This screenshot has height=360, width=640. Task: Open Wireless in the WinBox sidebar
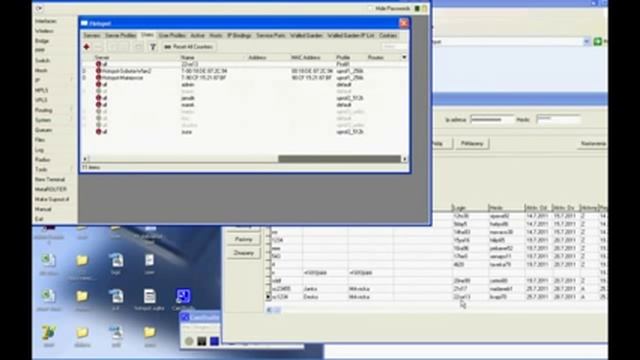(x=44, y=31)
